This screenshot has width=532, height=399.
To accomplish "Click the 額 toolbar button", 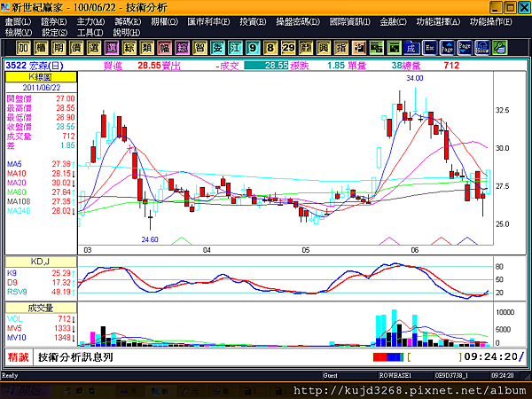I will coord(306,48).
